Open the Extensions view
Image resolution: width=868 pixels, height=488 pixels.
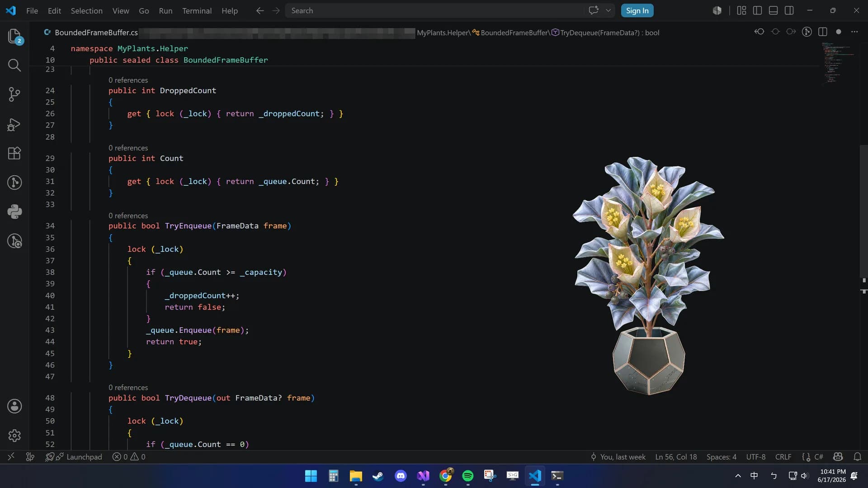14,153
